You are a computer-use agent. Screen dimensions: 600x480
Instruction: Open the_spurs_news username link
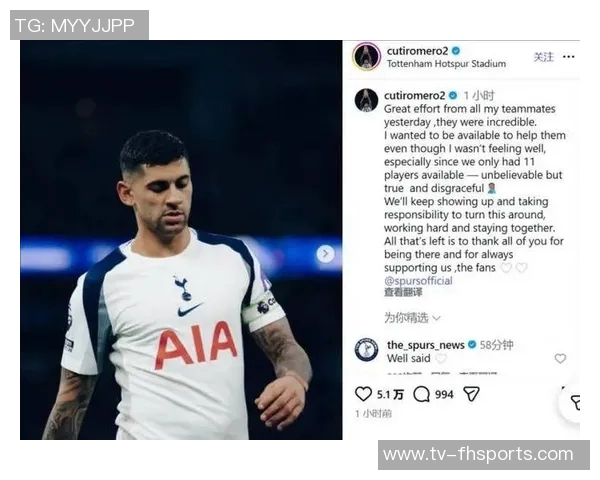(x=426, y=345)
